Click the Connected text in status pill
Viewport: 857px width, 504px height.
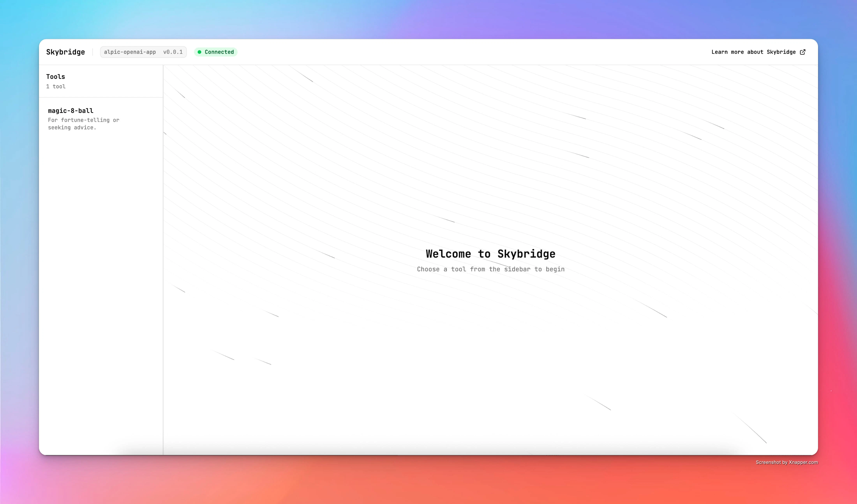[x=219, y=52]
